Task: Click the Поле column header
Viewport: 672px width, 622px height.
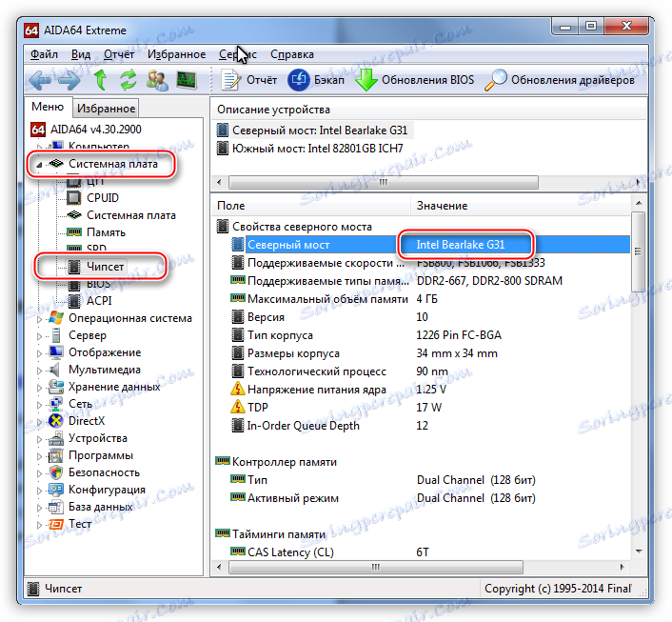Action: [x=311, y=206]
